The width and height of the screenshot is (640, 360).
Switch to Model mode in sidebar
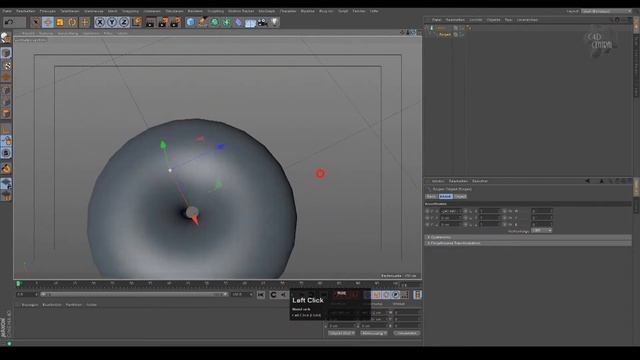6,53
